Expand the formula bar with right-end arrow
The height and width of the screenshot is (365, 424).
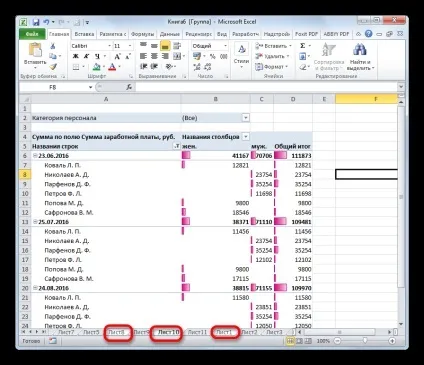[401, 87]
